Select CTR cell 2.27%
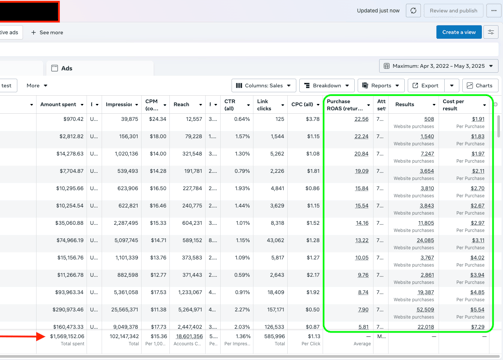This screenshot has width=503, height=360. click(x=242, y=310)
